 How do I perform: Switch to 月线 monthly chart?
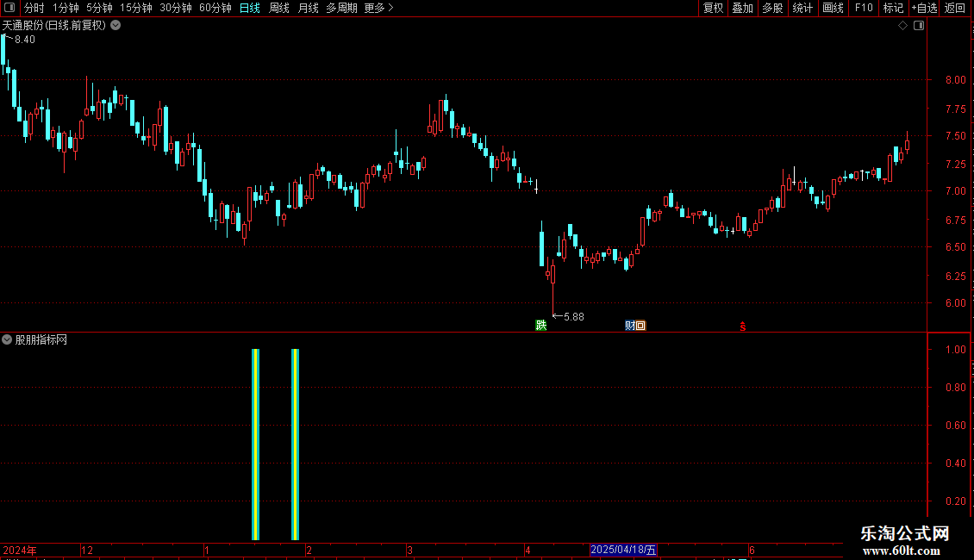pyautogui.click(x=308, y=8)
